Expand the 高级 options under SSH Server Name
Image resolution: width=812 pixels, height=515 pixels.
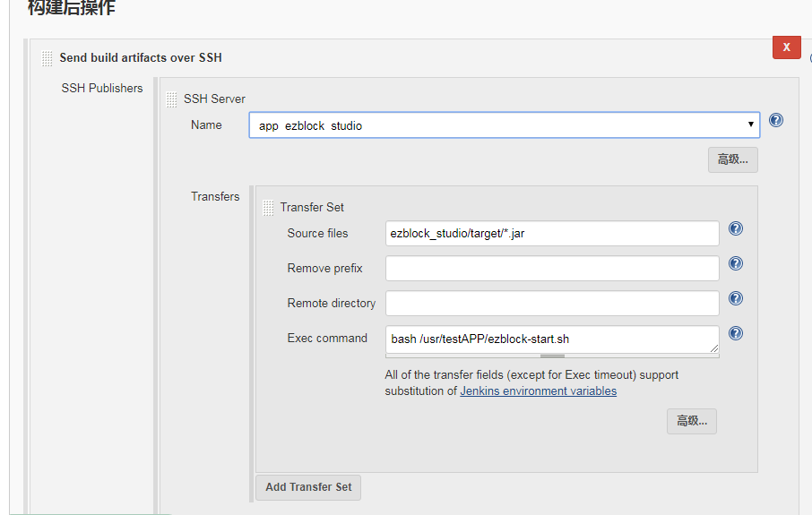[732, 160]
